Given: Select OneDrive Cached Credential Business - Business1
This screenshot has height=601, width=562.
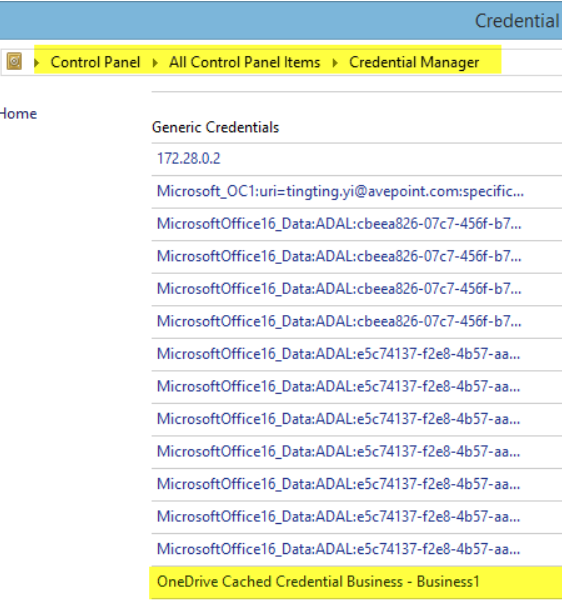Looking at the screenshot, I should tap(357, 582).
